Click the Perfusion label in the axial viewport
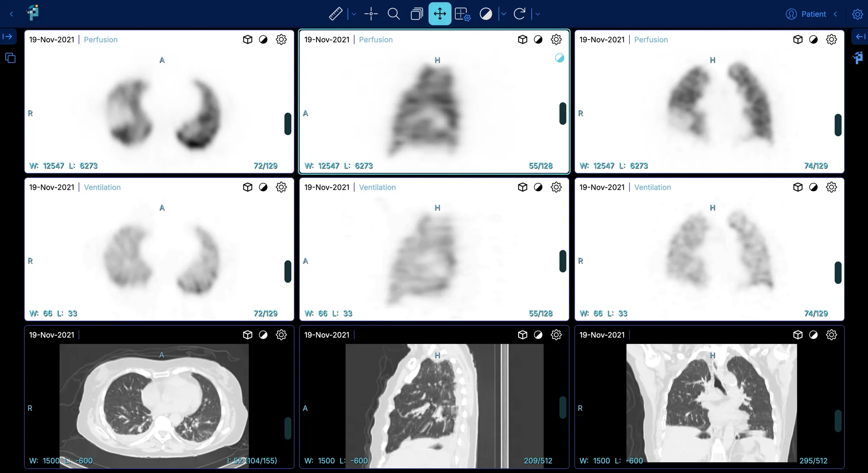The height and width of the screenshot is (473, 868). tap(101, 40)
